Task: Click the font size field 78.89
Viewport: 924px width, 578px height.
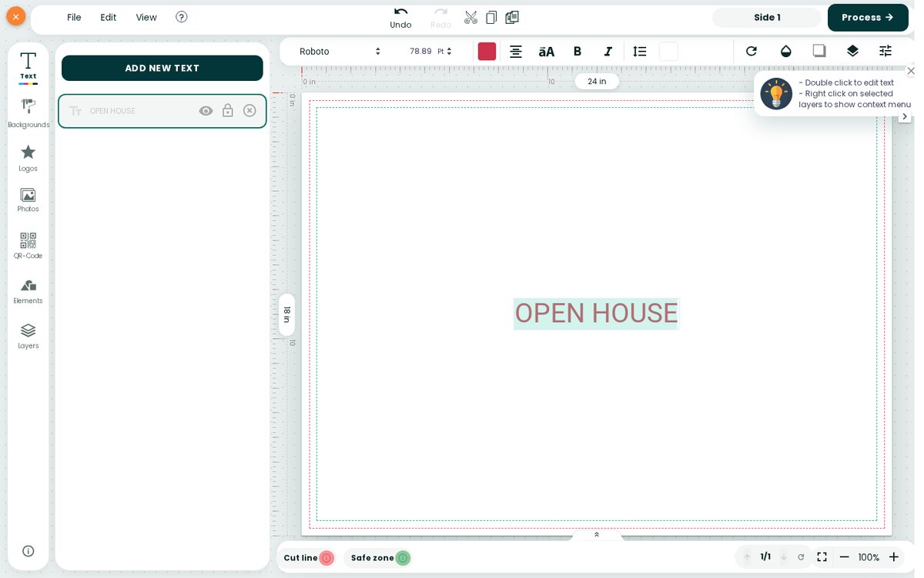Action: pos(420,52)
